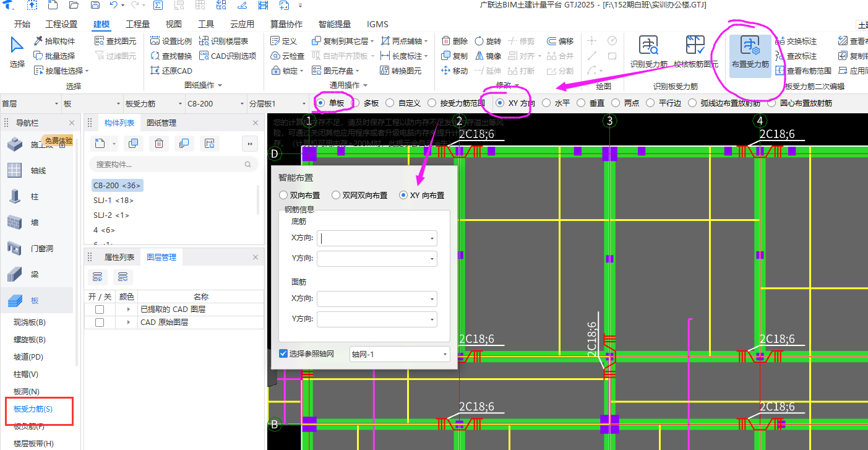Select 双网双向布置 radio option
Screen dimensions: 868x450
coord(359,195)
